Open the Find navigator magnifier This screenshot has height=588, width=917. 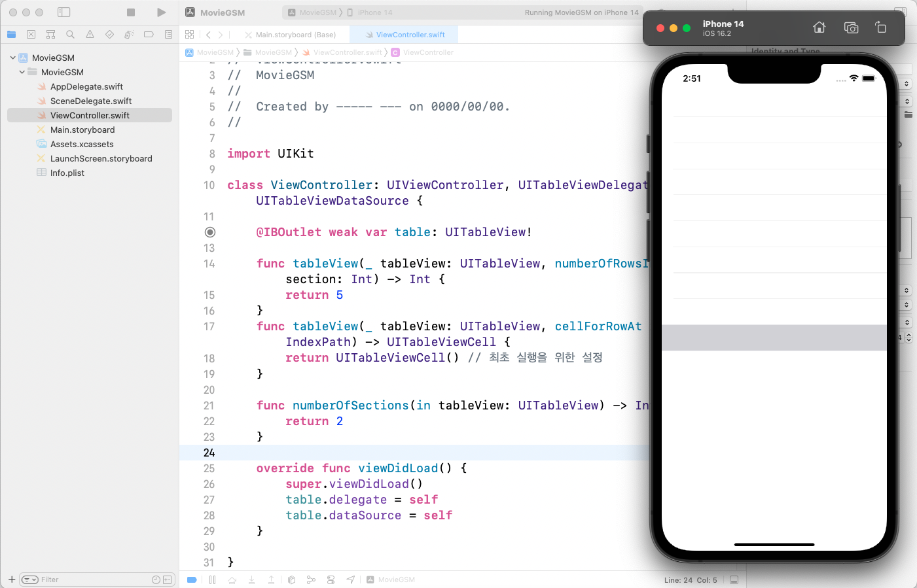tap(71, 34)
